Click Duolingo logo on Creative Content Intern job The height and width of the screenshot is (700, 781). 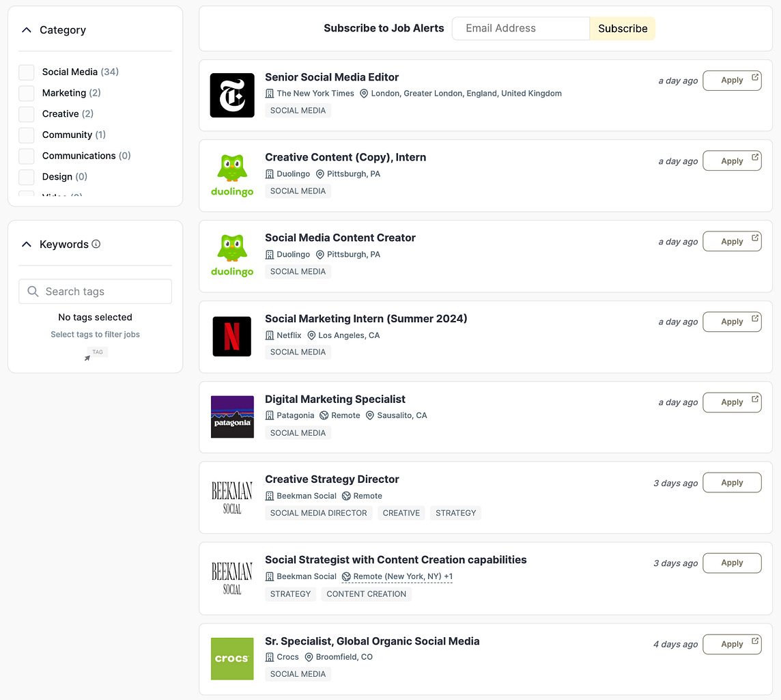pyautogui.click(x=232, y=176)
